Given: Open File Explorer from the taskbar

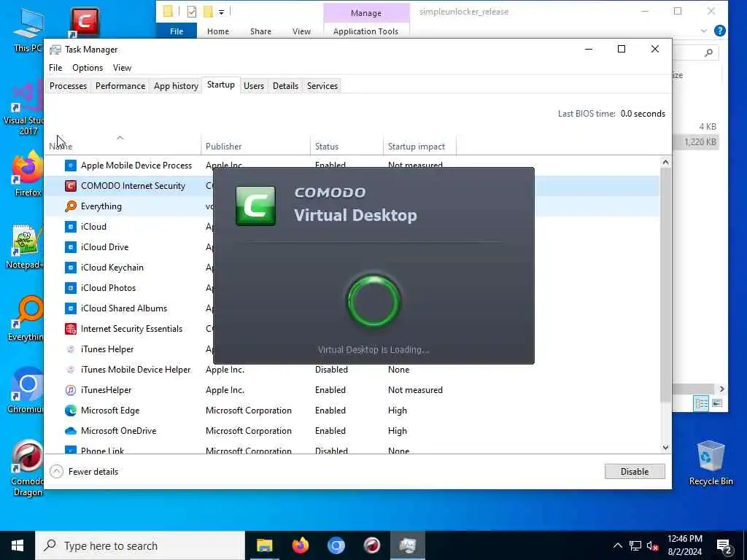Looking at the screenshot, I should (x=264, y=545).
